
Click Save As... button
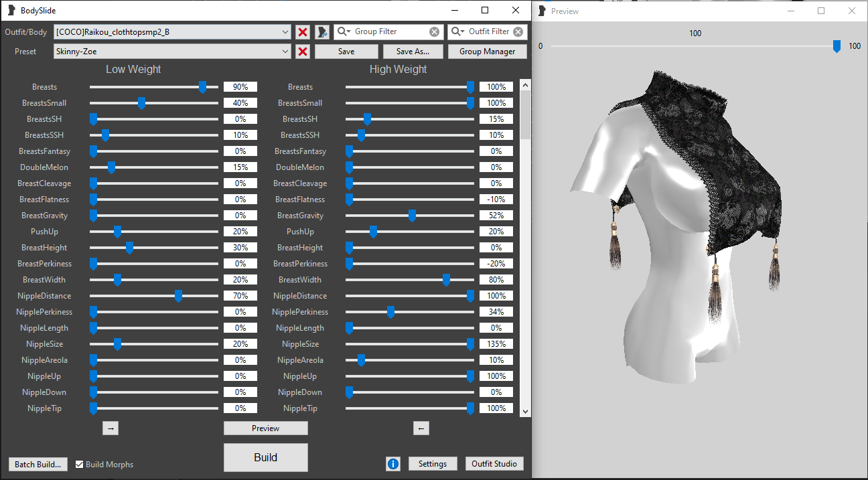click(413, 52)
